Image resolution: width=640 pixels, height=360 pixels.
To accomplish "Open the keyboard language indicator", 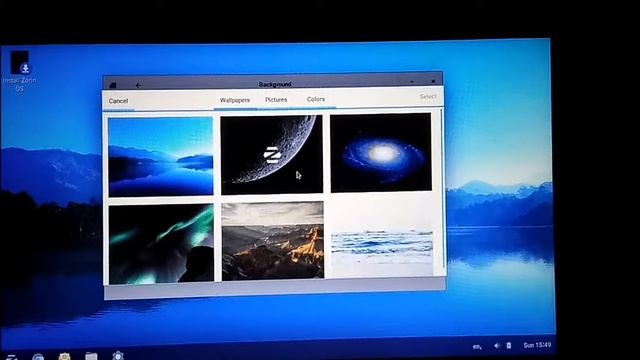I will pos(477,347).
